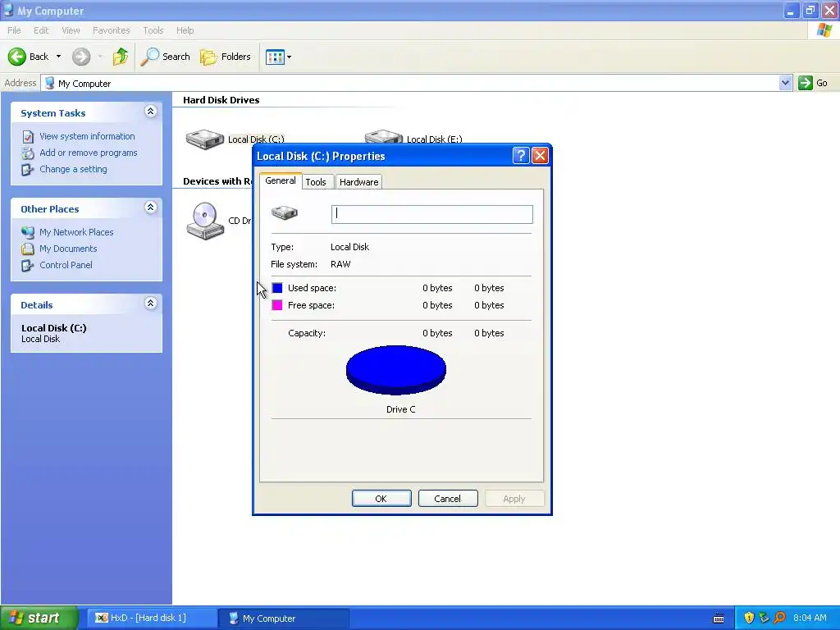Open the Favorites menu
840x630 pixels.
tap(112, 30)
